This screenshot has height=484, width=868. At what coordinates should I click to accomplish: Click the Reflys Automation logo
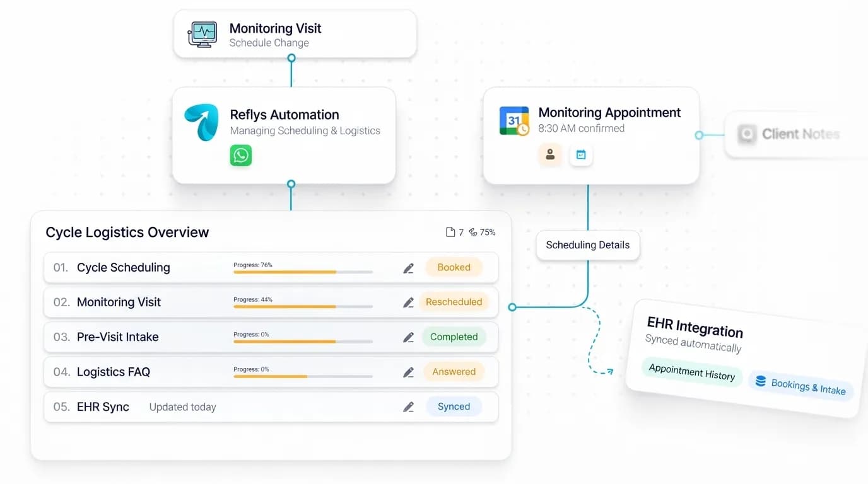pos(201,122)
